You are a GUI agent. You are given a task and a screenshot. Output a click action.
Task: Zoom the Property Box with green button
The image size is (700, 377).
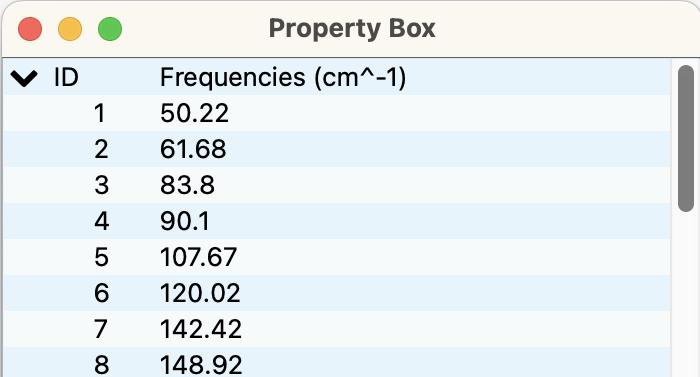110,29
